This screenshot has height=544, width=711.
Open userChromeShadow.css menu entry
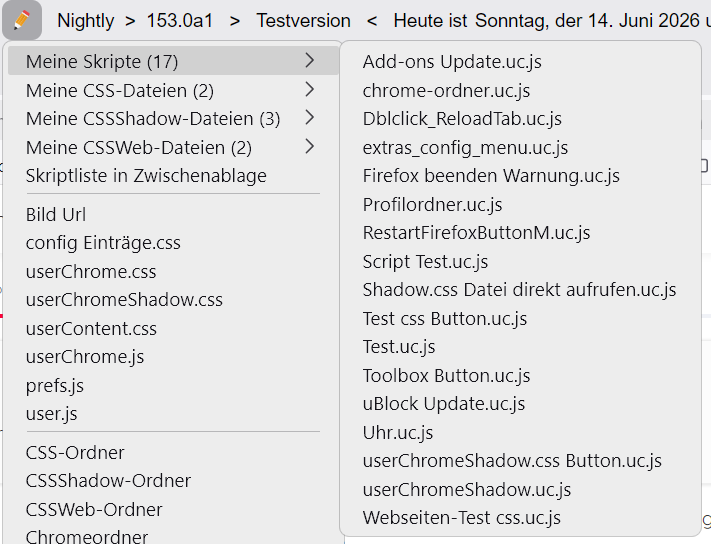173,300
